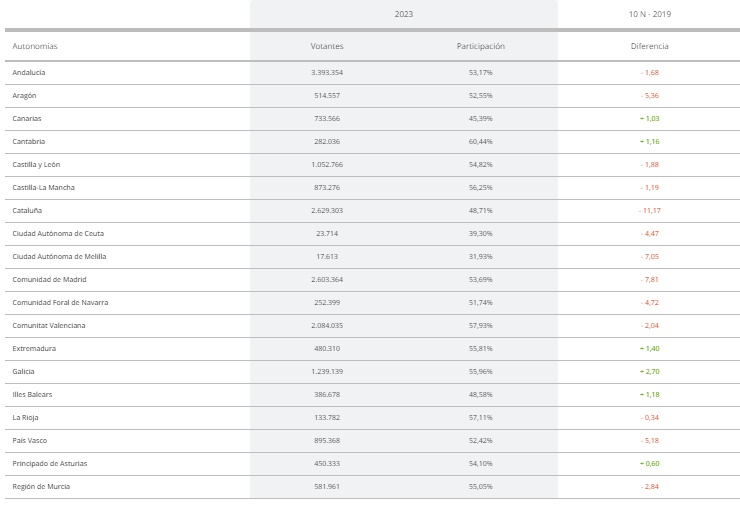Select Cataluña's -11,17 difference value

point(650,210)
